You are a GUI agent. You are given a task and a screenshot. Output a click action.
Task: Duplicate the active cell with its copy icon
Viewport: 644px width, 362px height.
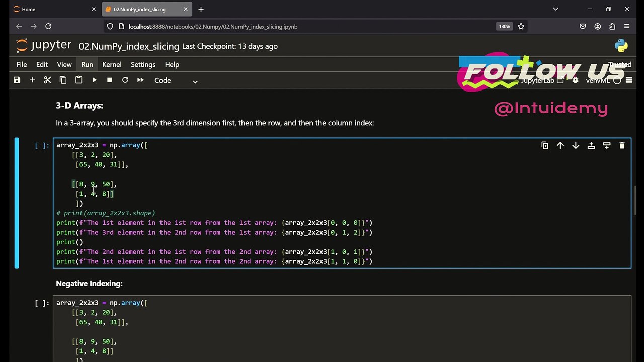coord(545,145)
